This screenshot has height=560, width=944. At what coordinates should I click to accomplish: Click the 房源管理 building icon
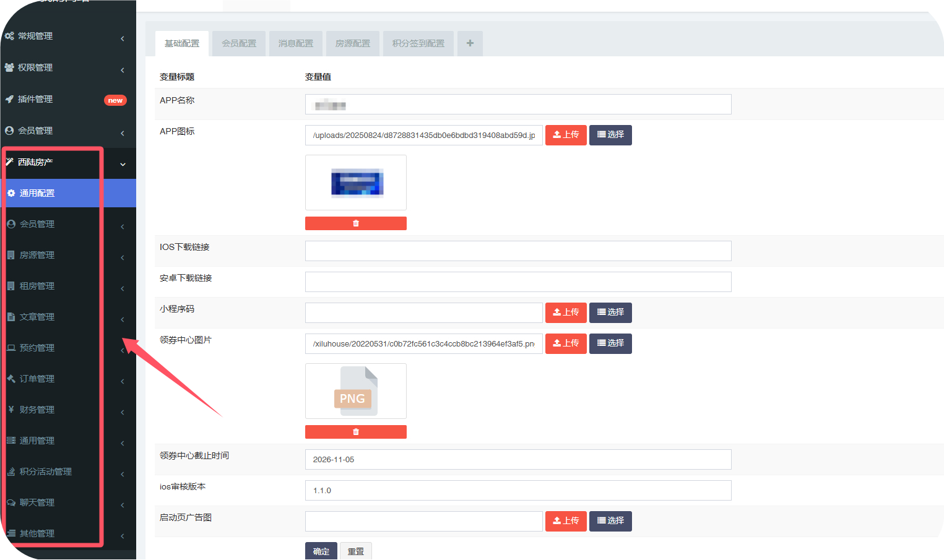pos(11,255)
